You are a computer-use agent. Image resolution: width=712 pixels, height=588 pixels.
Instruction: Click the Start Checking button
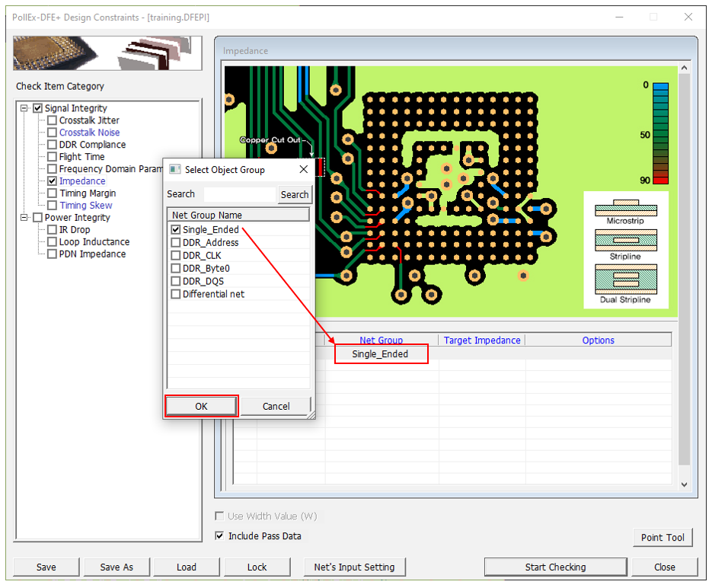[x=555, y=567]
